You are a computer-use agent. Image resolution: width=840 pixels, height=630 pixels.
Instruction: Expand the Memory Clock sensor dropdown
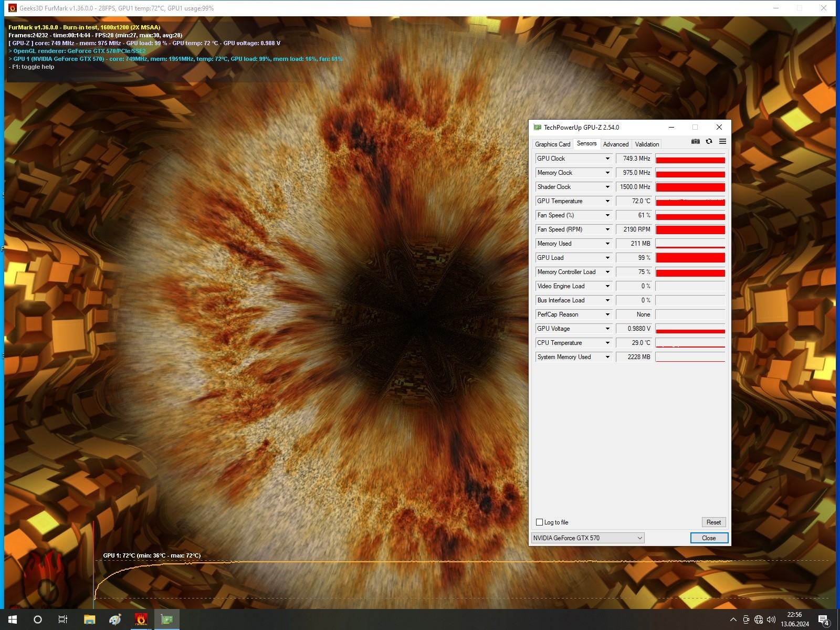point(607,173)
